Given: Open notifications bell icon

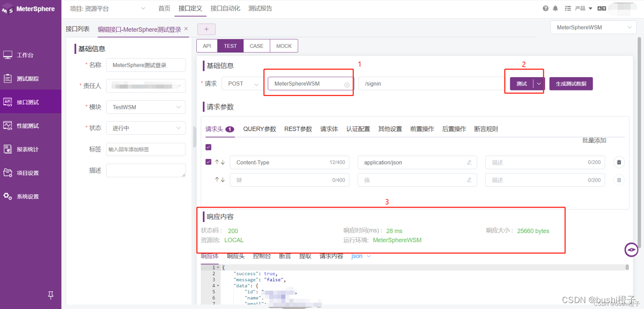Looking at the screenshot, I should click(x=556, y=8).
